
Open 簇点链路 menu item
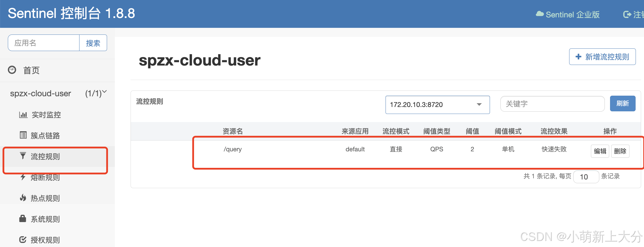click(45, 136)
